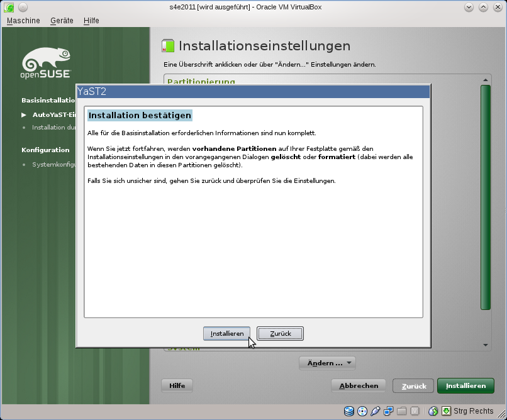The width and height of the screenshot is (507, 420).
Task: Click the window resize grip at bottom right
Action: 502,415
